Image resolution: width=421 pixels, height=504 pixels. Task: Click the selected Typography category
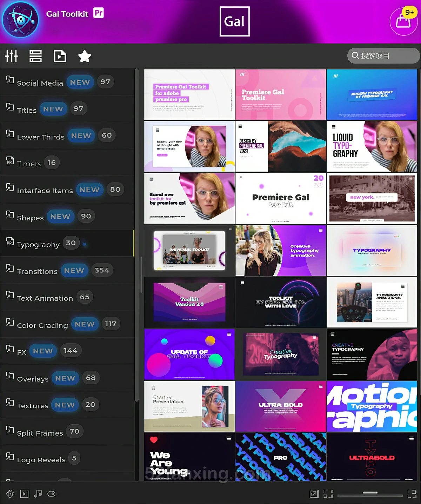click(x=67, y=243)
